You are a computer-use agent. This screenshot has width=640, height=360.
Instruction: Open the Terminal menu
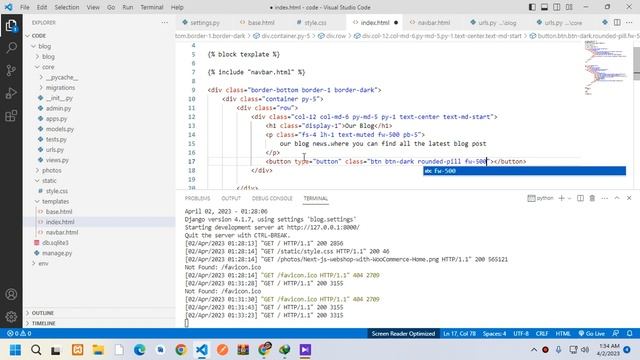point(151,7)
